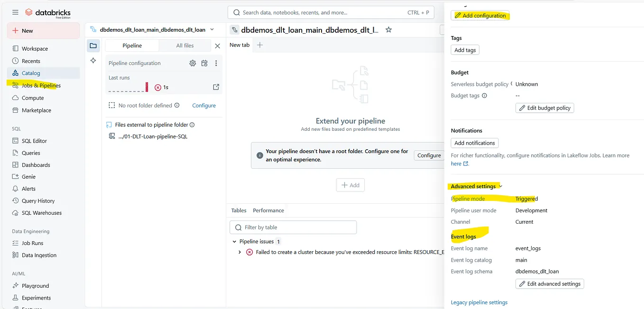Close the pipeline files panel
This screenshot has height=309, width=644.
click(217, 46)
